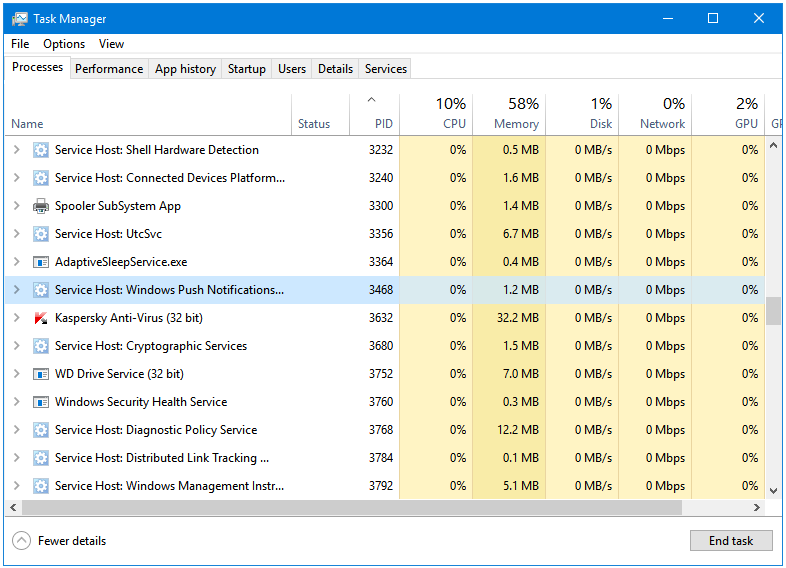Image resolution: width=786 pixels, height=568 pixels.
Task: Expand AdaptiveSleepService.exe row
Action: click(17, 262)
